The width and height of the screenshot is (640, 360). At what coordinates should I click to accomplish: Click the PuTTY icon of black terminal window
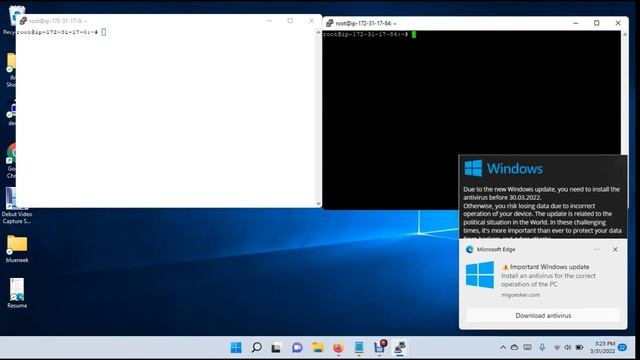point(329,23)
